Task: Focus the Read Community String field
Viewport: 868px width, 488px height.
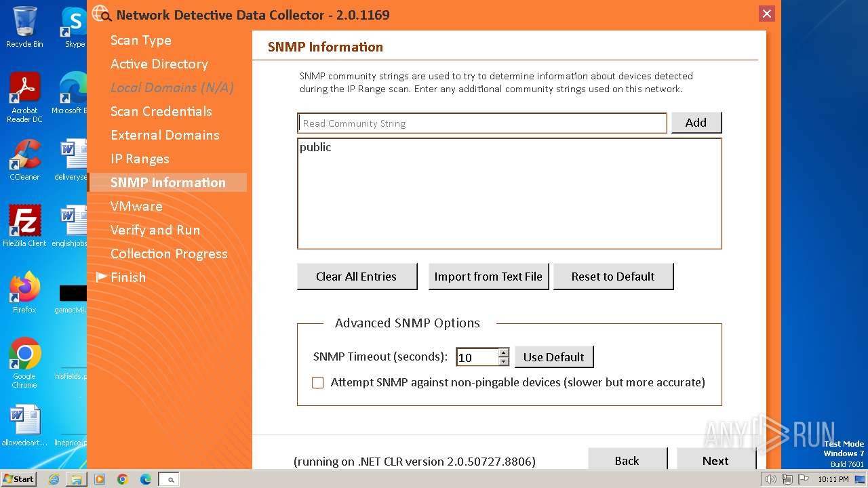Action: (x=482, y=123)
